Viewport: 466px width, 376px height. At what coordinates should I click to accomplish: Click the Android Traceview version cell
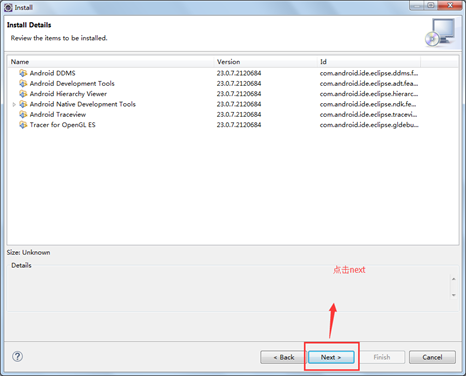click(239, 114)
